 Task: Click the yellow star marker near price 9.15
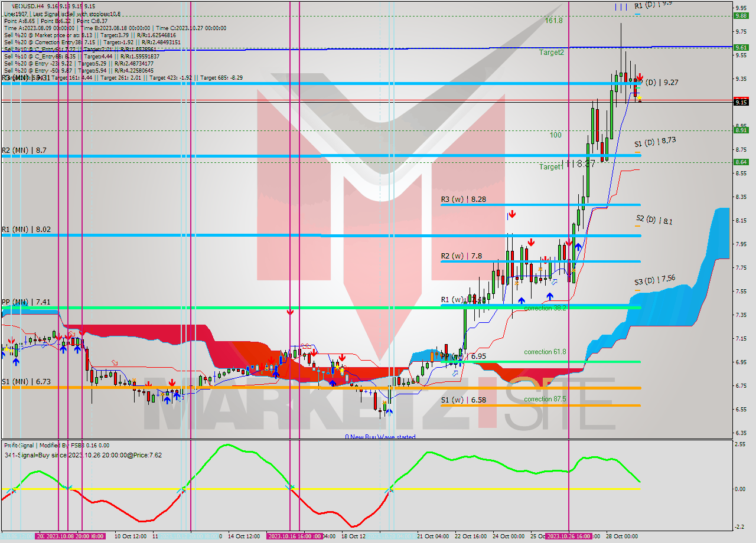(x=640, y=97)
